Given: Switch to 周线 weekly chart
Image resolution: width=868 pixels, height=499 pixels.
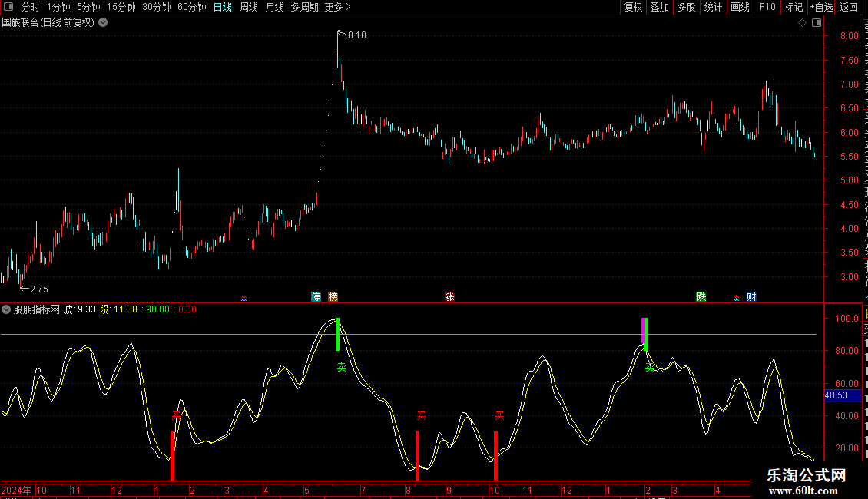Looking at the screenshot, I should pos(249,7).
